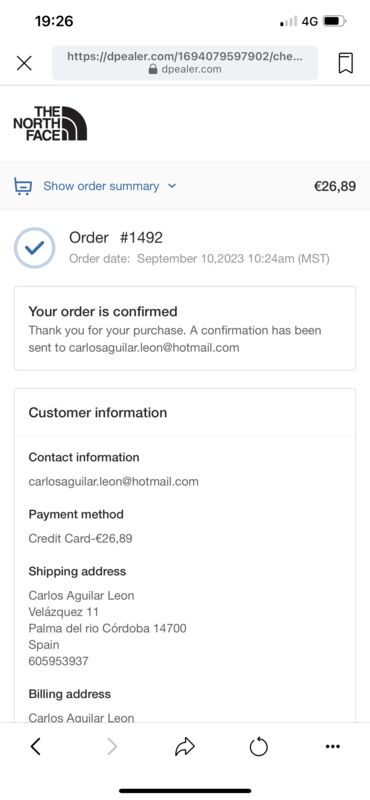Open the three-dot more options menu
The width and height of the screenshot is (370, 800).
[333, 747]
